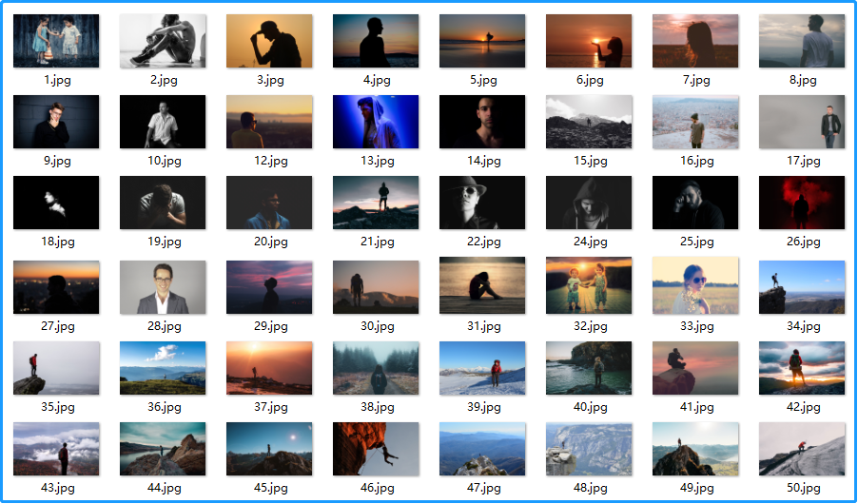Select the 17.jpg man in suit thumbnail
Image resolution: width=858 pixels, height=504 pixels.
tap(802, 122)
